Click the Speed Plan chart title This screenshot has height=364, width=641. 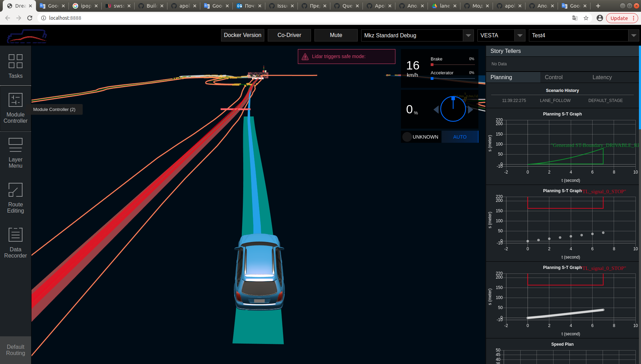562,344
